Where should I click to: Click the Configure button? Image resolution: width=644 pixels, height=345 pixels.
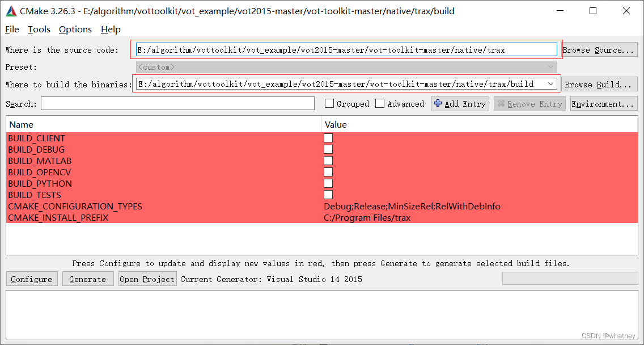32,279
